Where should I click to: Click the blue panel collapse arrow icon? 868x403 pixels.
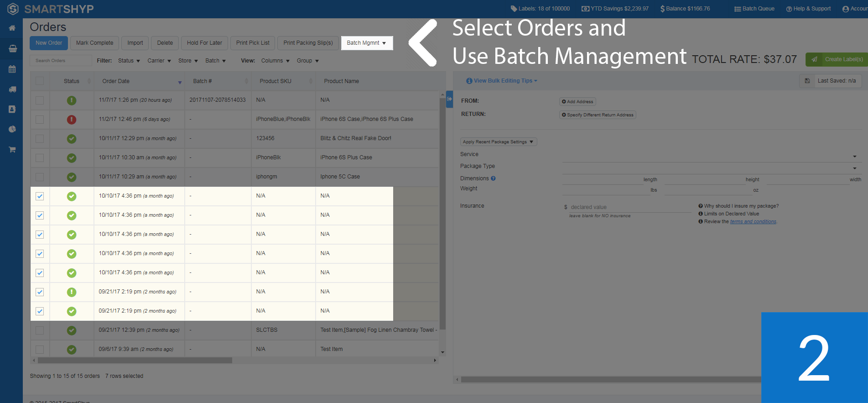tap(449, 99)
